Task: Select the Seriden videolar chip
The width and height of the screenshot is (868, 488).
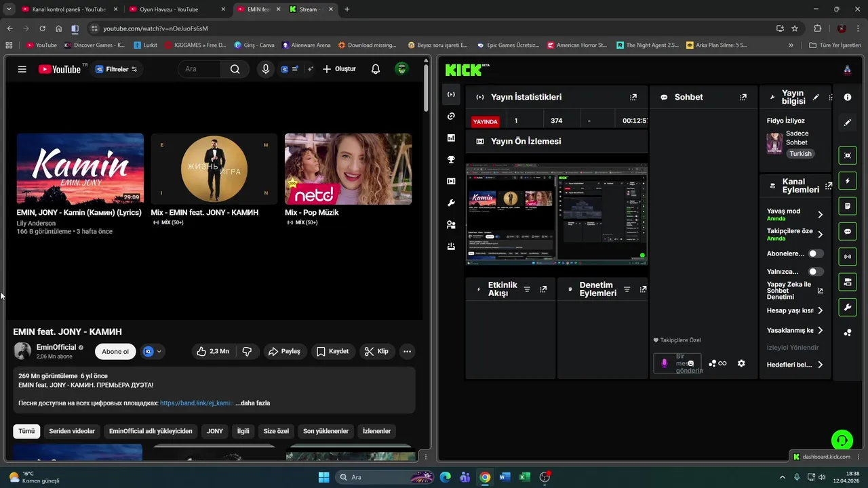Action: coord(72,431)
